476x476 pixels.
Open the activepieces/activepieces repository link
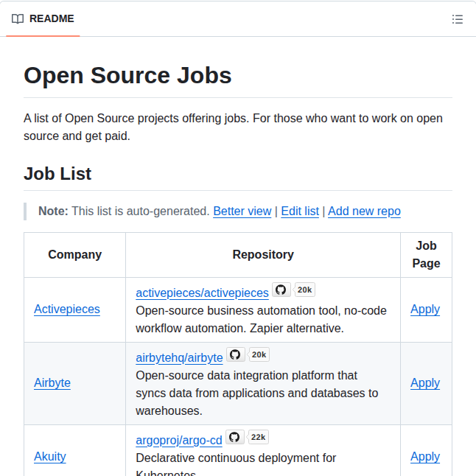click(202, 293)
